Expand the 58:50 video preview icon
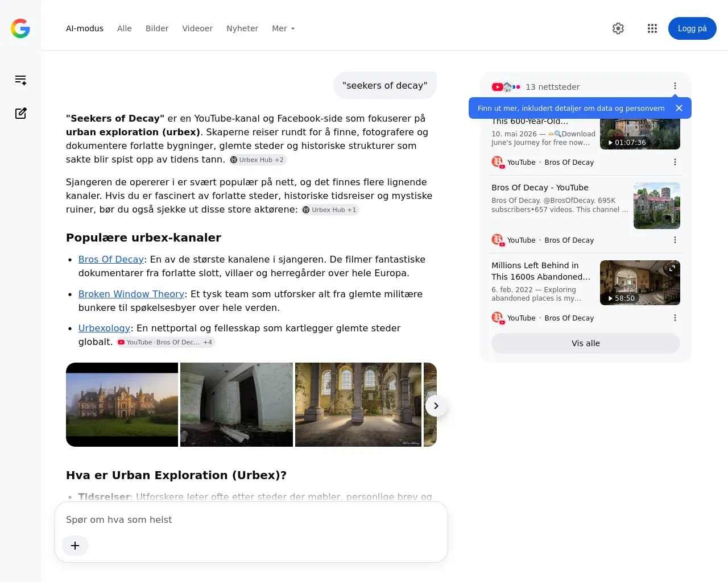Image resolution: width=728 pixels, height=582 pixels. coord(672,268)
